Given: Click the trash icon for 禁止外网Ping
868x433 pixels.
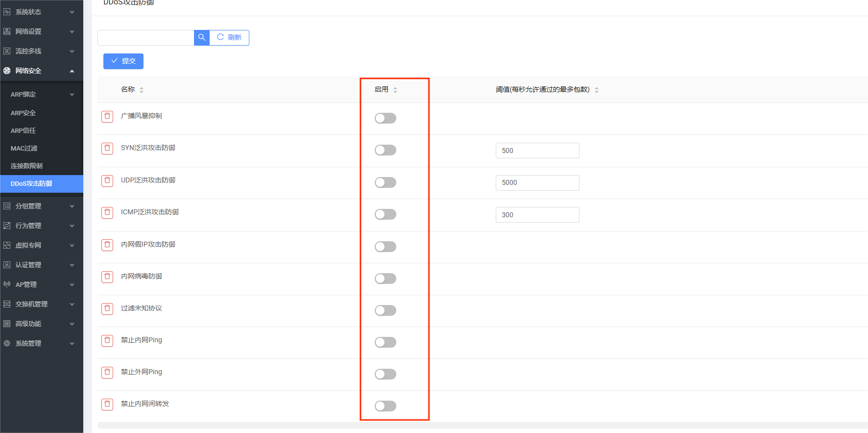Looking at the screenshot, I should click(x=107, y=372).
